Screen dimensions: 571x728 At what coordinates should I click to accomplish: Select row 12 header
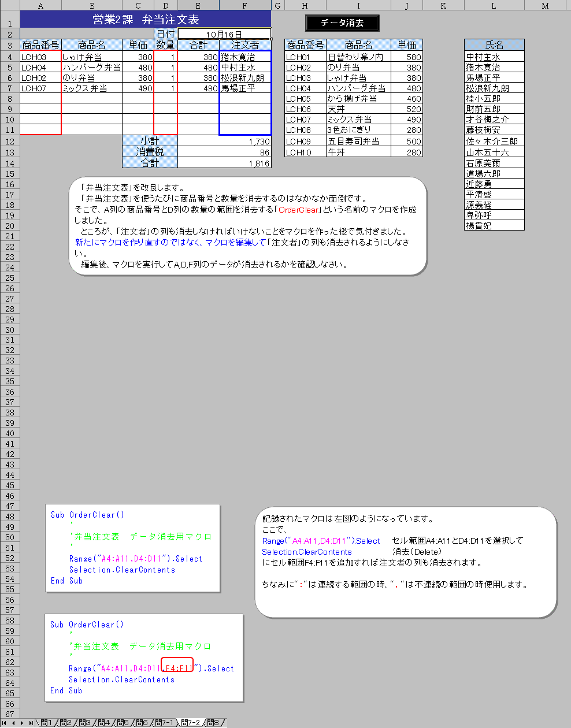[x=9, y=142]
